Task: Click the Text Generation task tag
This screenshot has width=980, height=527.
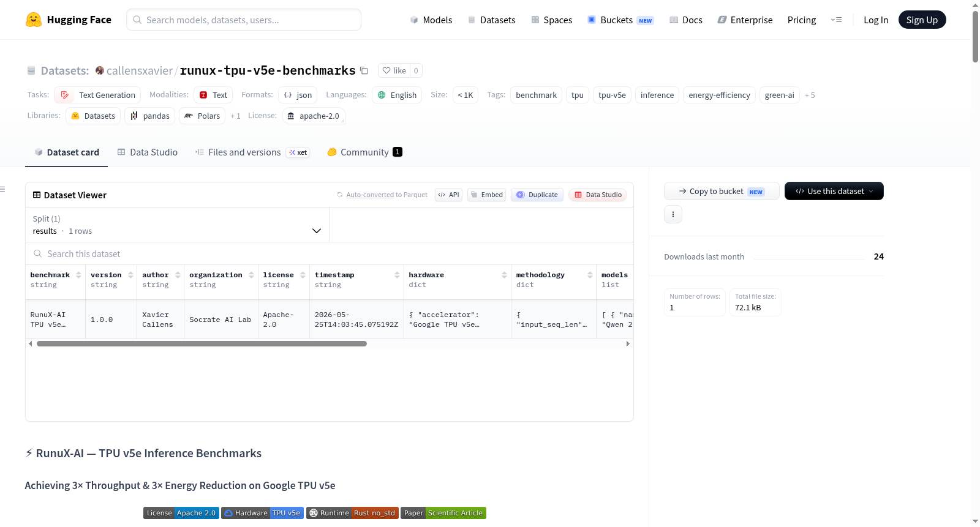Action: point(97,95)
